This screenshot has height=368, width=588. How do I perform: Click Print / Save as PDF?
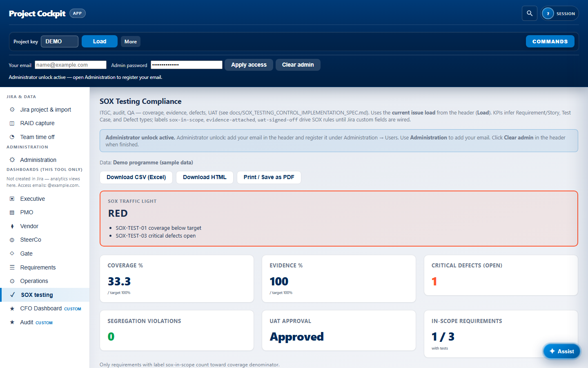point(269,177)
